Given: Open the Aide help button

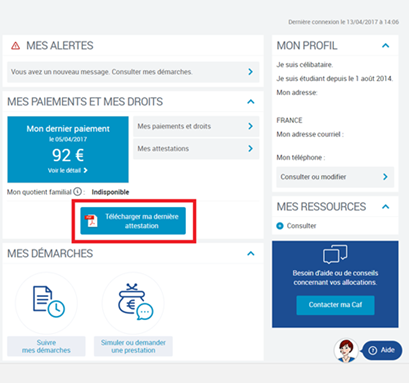Looking at the screenshot, I should (x=382, y=350).
